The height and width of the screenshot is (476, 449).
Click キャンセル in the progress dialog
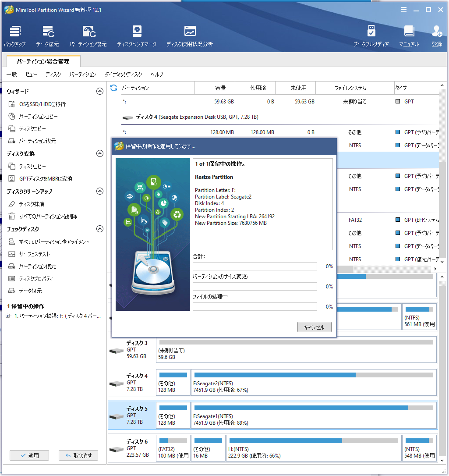click(x=315, y=327)
